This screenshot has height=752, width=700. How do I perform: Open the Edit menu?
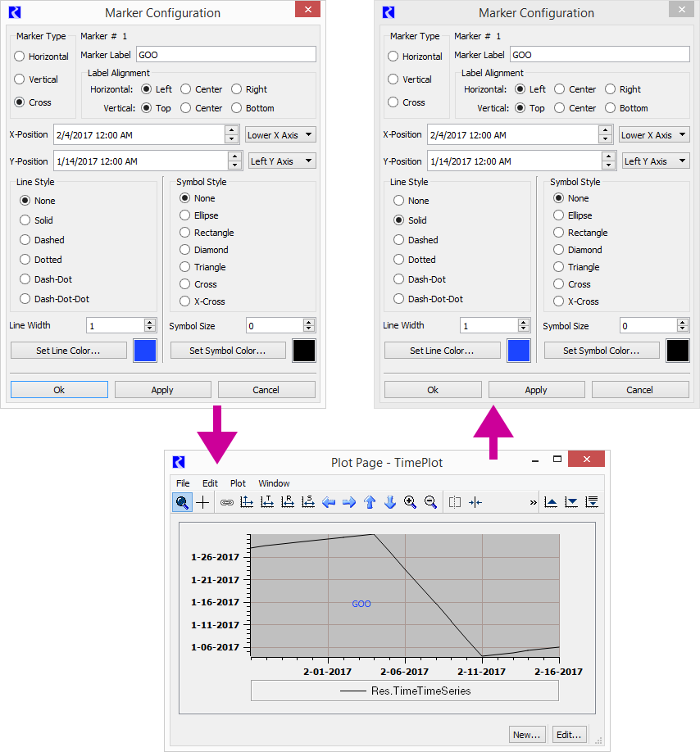(x=210, y=483)
